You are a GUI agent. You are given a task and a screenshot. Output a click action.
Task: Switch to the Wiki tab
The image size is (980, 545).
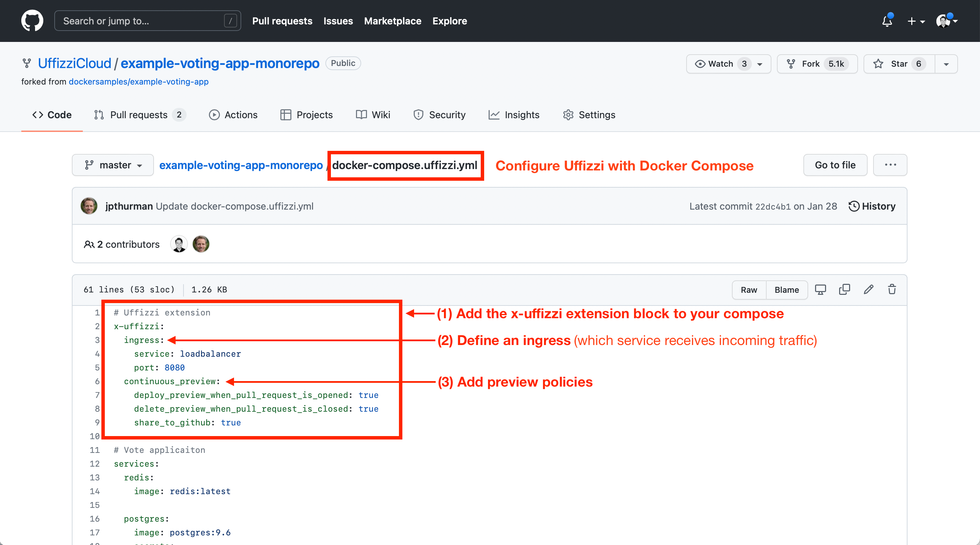click(x=373, y=115)
